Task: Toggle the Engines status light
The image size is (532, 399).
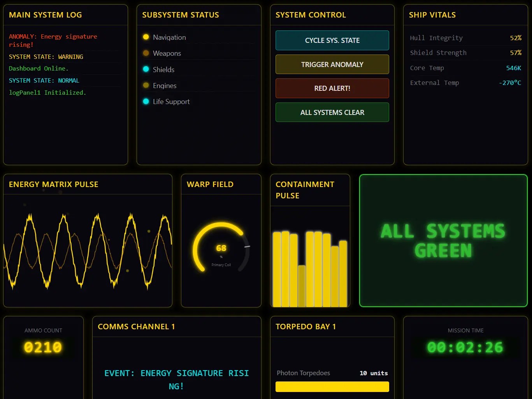Action: (146, 85)
